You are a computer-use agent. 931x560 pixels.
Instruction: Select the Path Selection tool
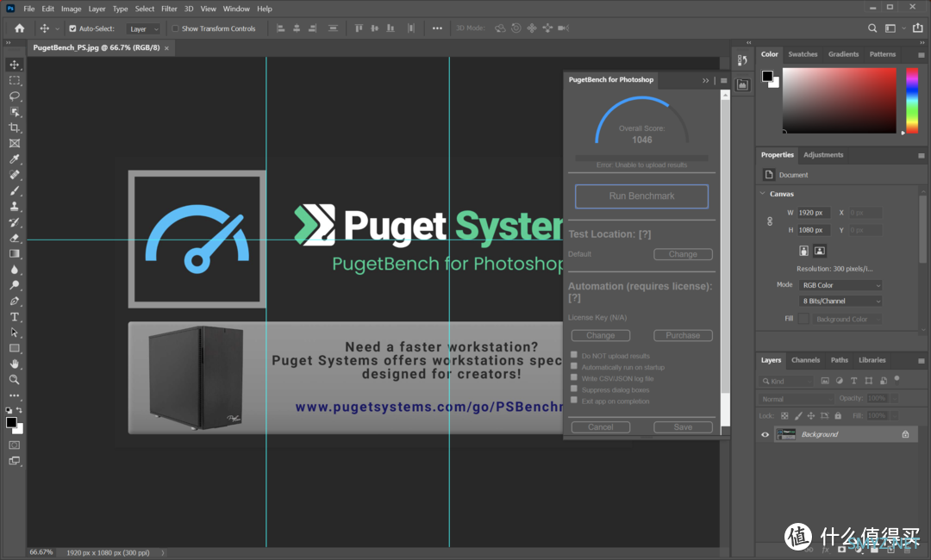(x=15, y=333)
